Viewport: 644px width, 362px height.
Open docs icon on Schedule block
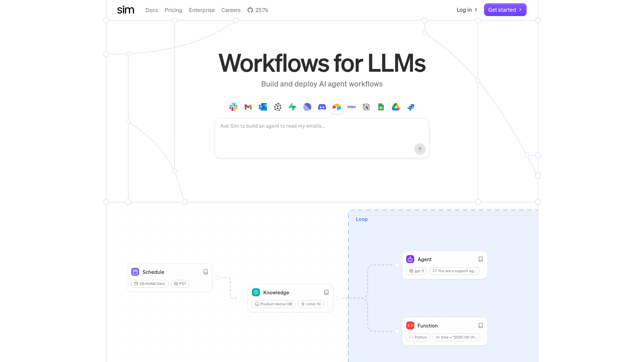pos(206,272)
